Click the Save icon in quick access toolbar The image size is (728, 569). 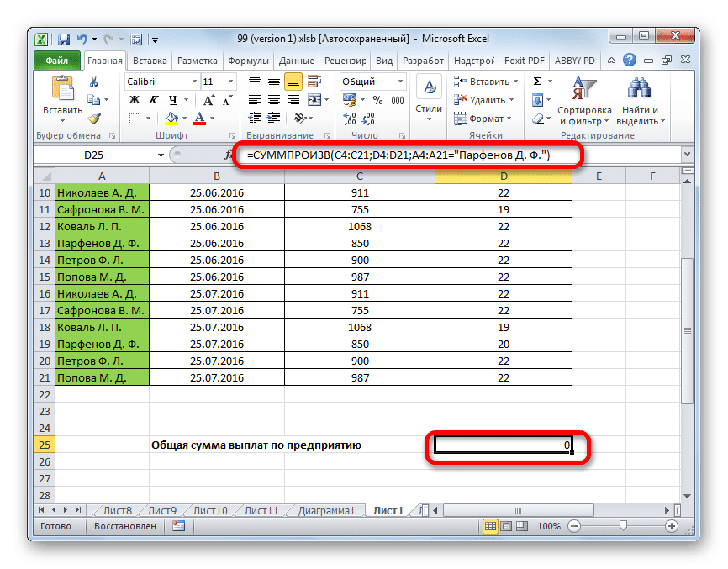point(63,40)
